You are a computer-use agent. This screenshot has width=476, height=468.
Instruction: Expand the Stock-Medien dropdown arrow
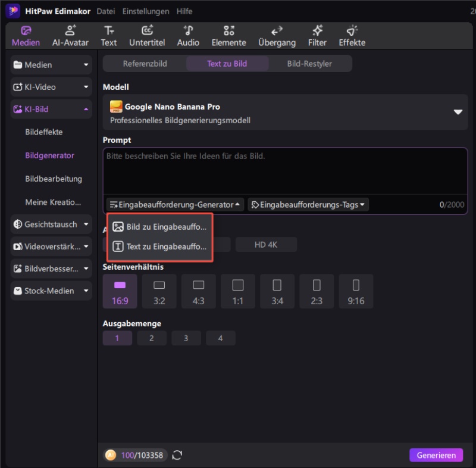tap(86, 291)
